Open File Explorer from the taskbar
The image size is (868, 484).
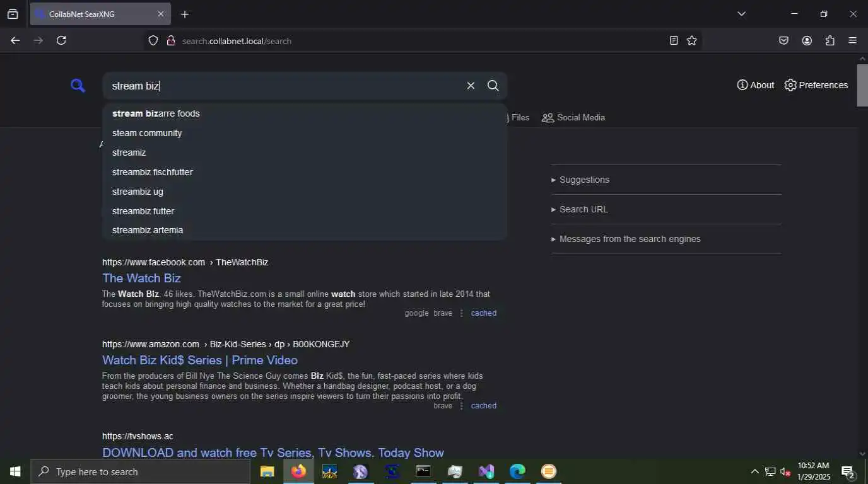click(267, 471)
